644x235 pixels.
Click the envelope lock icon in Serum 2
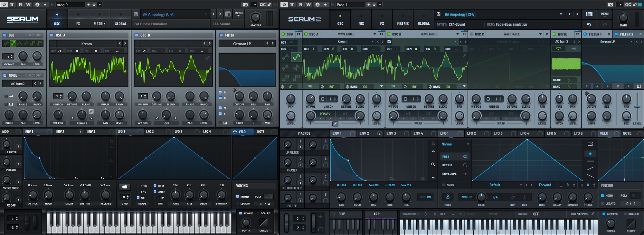coord(433,143)
